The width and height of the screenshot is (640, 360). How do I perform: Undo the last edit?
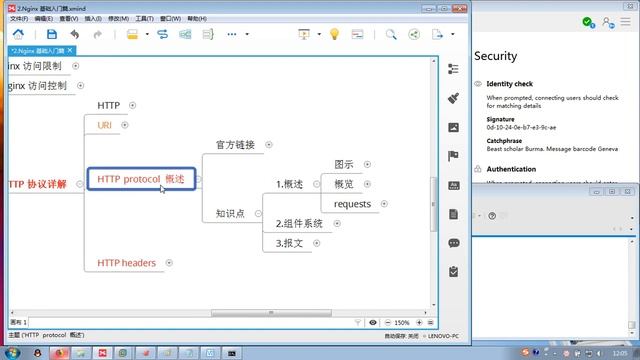pyautogui.click(x=75, y=34)
